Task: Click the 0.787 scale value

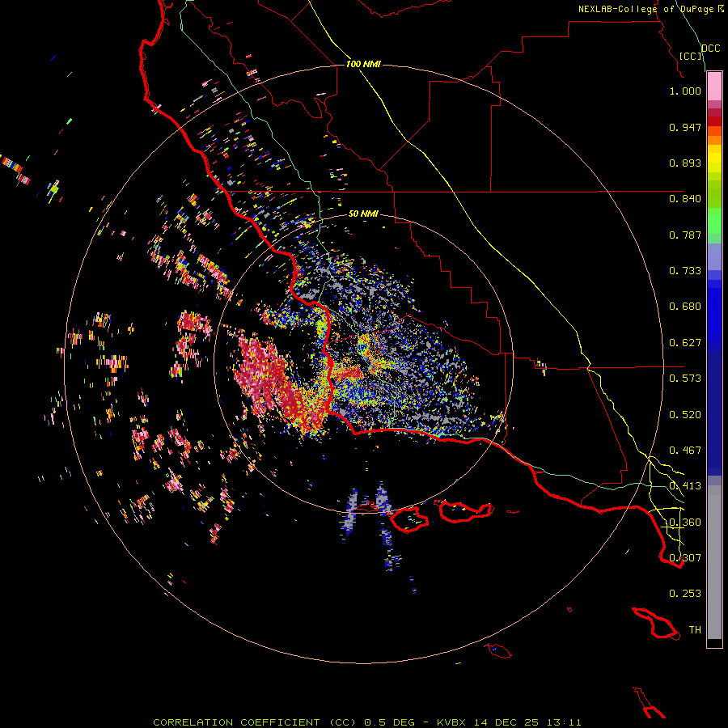Action: click(685, 235)
